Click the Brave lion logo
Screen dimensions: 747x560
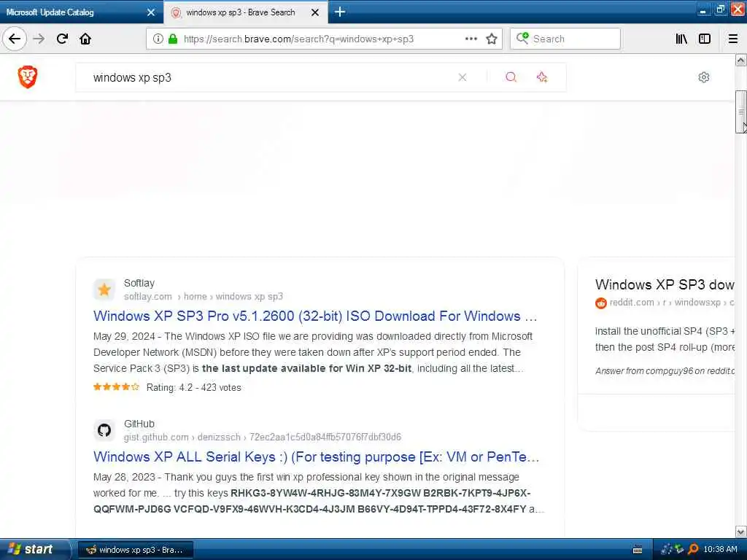[x=28, y=77]
